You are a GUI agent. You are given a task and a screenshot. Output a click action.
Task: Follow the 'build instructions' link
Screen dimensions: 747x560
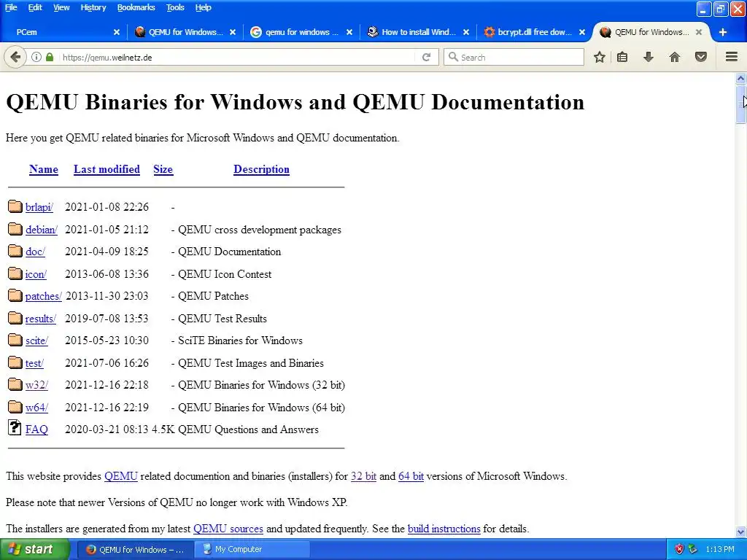click(x=444, y=529)
